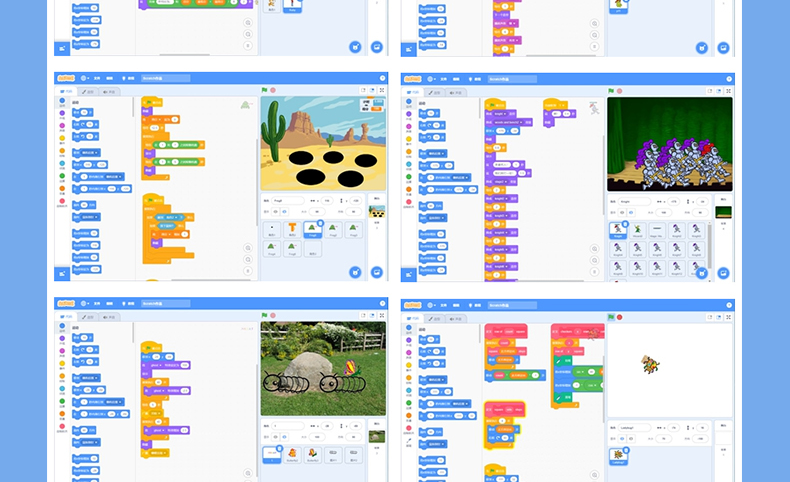Toggle hide-sprite eye in knights project window
This screenshot has width=790, height=482.
[631, 213]
